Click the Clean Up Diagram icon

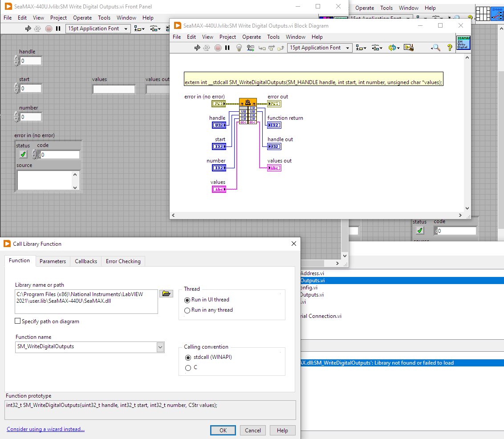point(409,48)
